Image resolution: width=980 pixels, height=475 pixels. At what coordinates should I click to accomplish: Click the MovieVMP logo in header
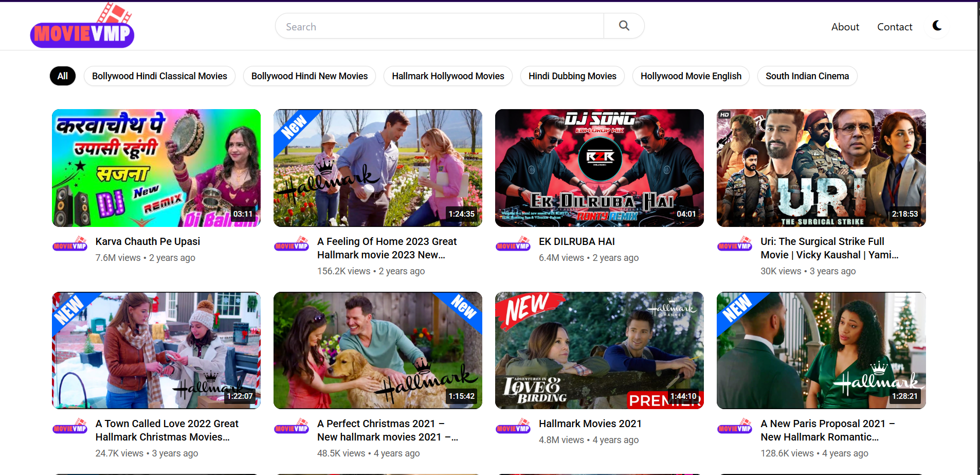(x=82, y=27)
